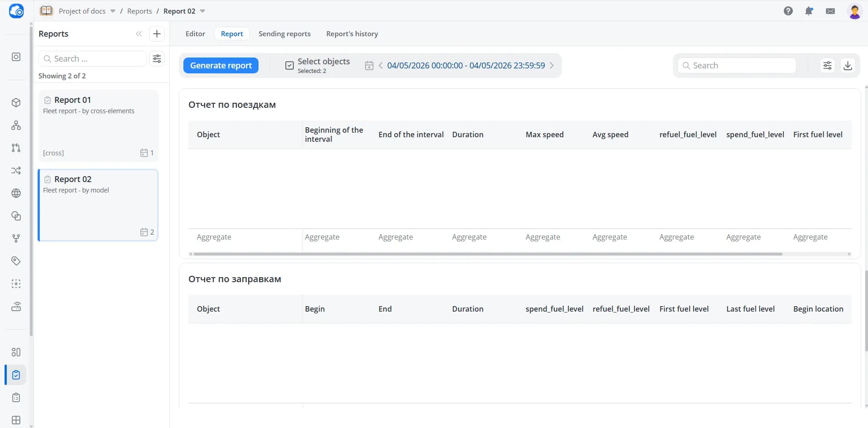Toggle the Select objects checkbox
Screen dimensions: 868x428
coord(289,66)
